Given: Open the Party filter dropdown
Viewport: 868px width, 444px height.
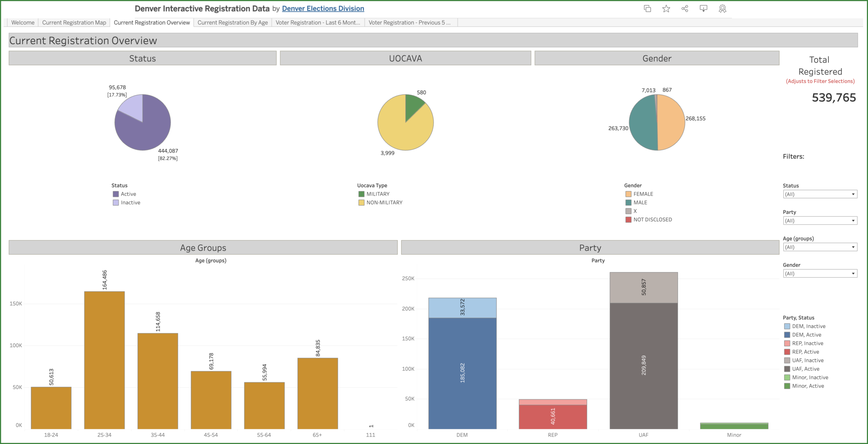Looking at the screenshot, I should (x=820, y=220).
